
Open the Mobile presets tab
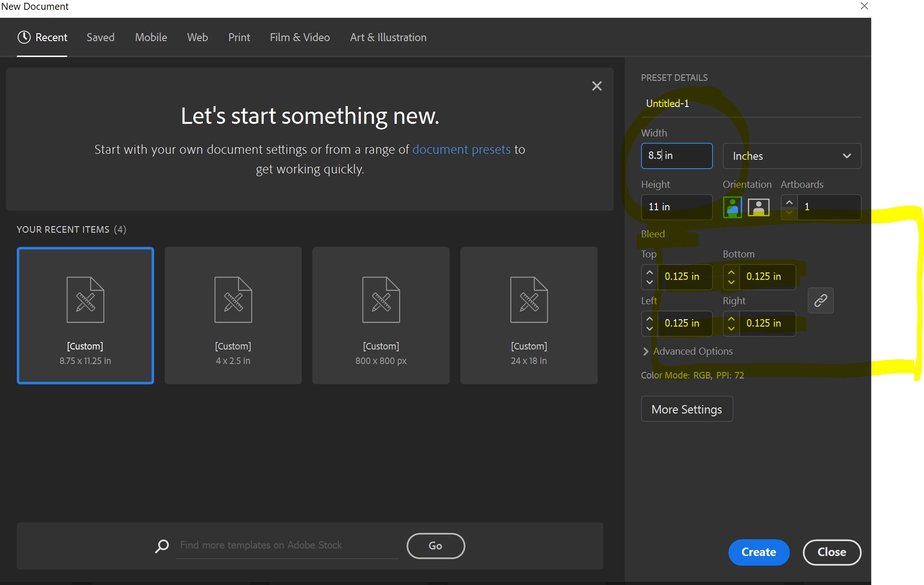click(151, 37)
